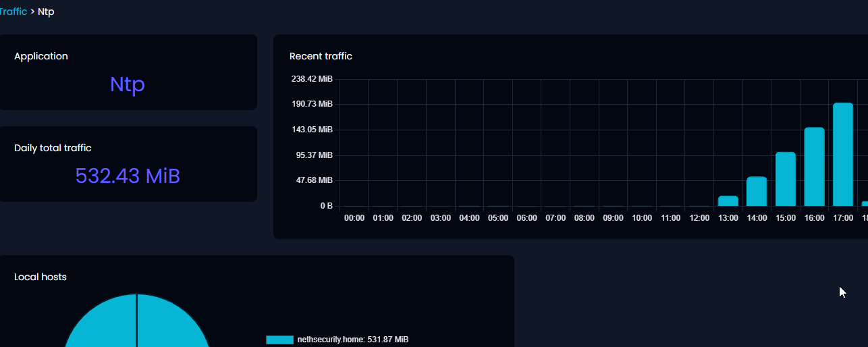Click the 95.37 MiB y-axis label

coord(314,155)
